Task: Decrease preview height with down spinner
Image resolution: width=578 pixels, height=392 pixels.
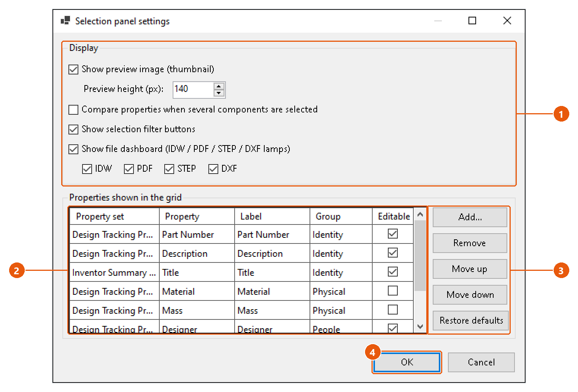Action: tap(219, 93)
